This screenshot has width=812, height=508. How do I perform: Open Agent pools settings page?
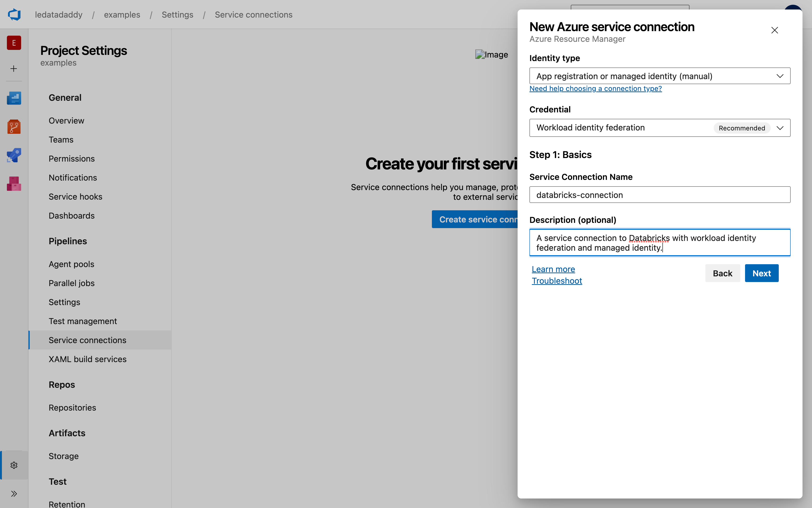click(71, 264)
